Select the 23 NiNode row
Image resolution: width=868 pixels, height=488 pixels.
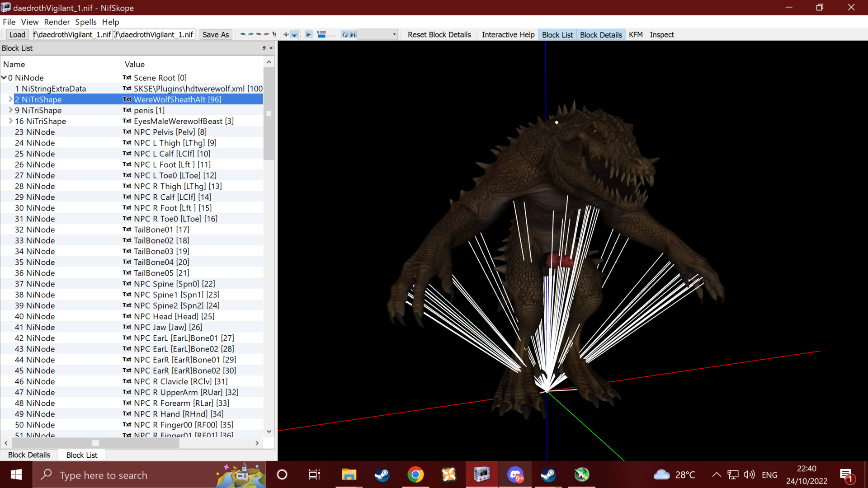[132, 132]
